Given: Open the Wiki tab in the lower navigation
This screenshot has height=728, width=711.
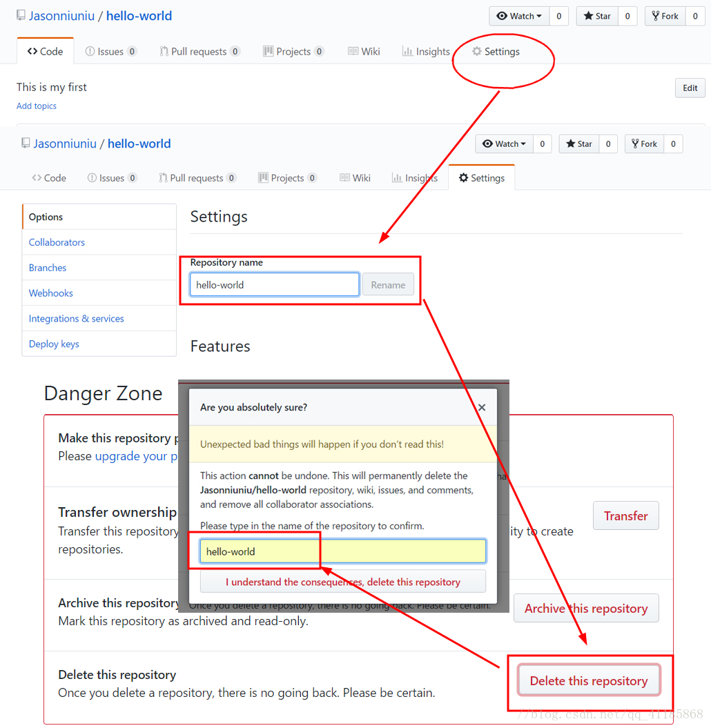Looking at the screenshot, I should (355, 178).
